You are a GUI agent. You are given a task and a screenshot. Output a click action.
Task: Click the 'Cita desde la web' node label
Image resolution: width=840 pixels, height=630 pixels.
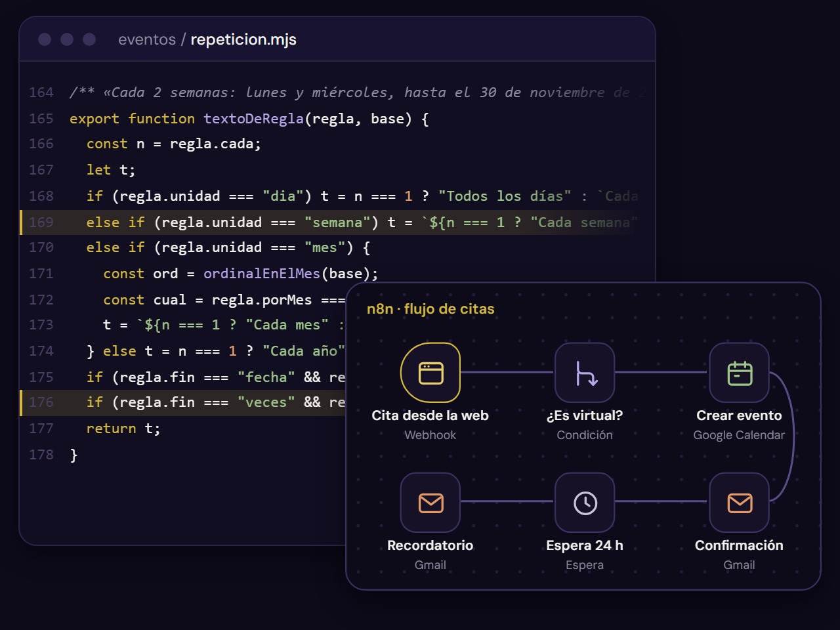click(x=430, y=415)
